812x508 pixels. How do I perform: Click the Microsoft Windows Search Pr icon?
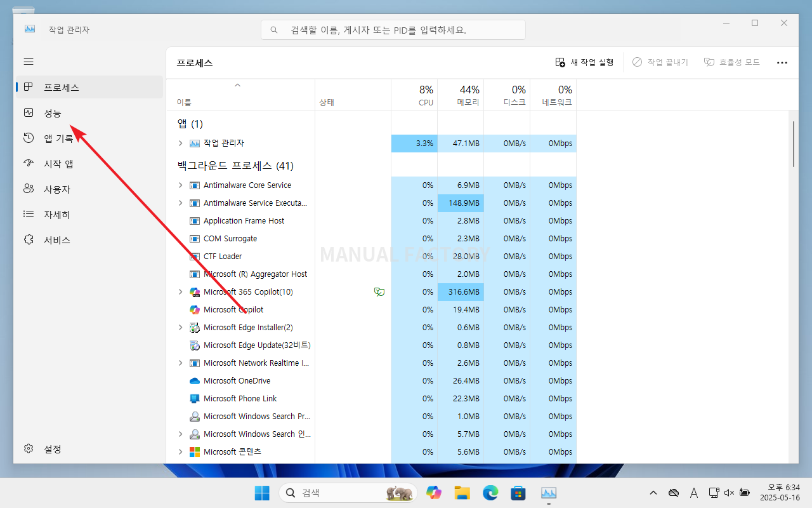(x=195, y=417)
